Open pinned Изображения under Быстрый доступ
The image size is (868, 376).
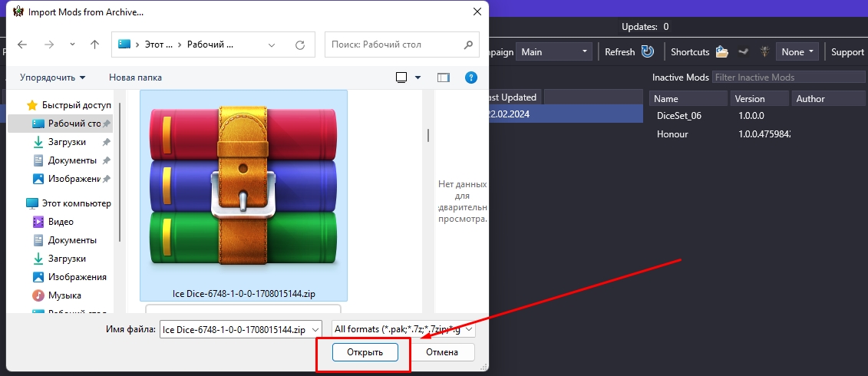point(72,179)
